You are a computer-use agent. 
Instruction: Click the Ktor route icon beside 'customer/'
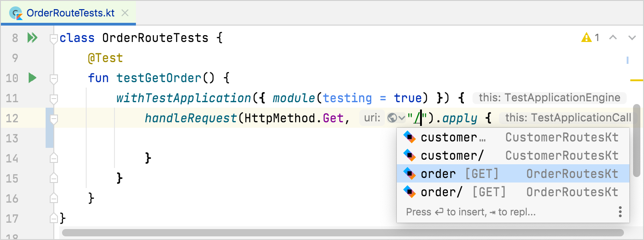tap(410, 155)
